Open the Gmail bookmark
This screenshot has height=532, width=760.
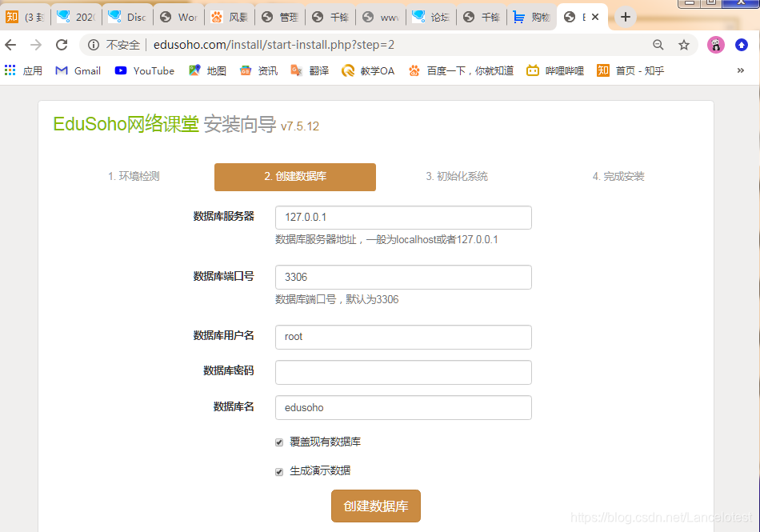click(78, 70)
